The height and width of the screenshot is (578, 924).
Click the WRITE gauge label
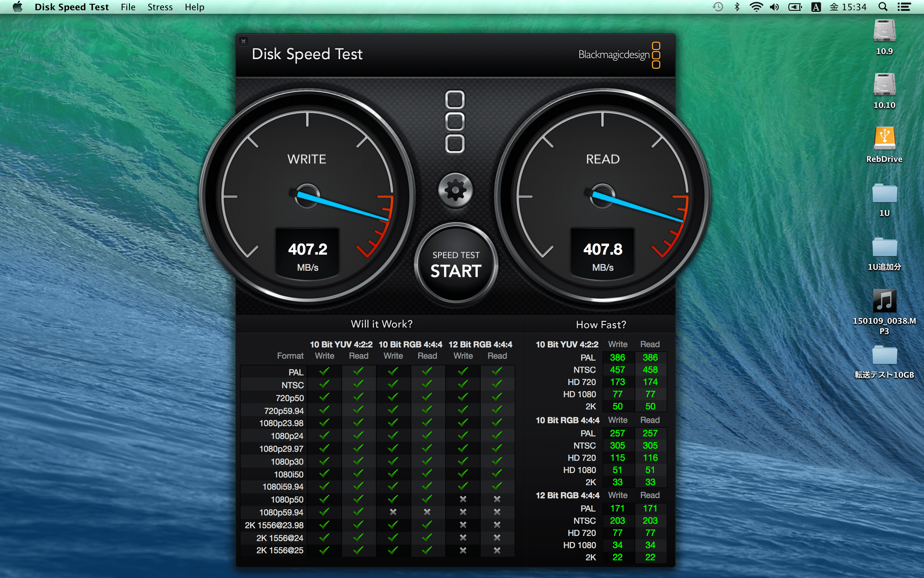coord(307,159)
